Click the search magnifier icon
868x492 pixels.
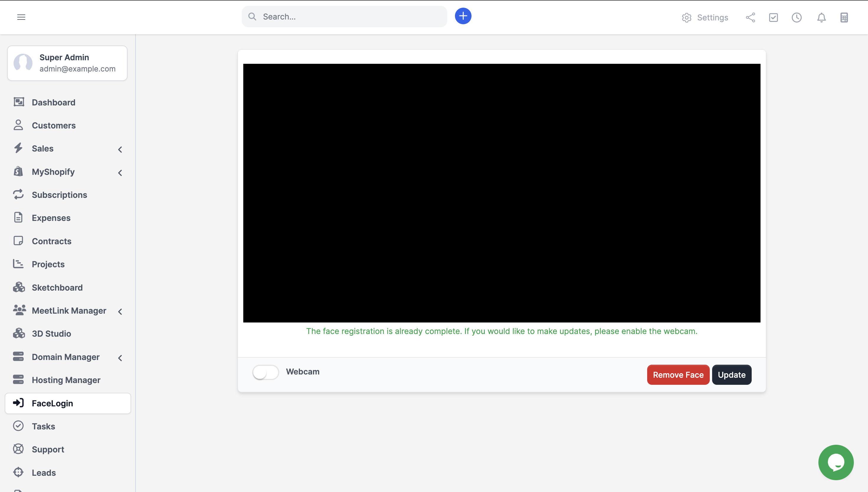(x=252, y=16)
